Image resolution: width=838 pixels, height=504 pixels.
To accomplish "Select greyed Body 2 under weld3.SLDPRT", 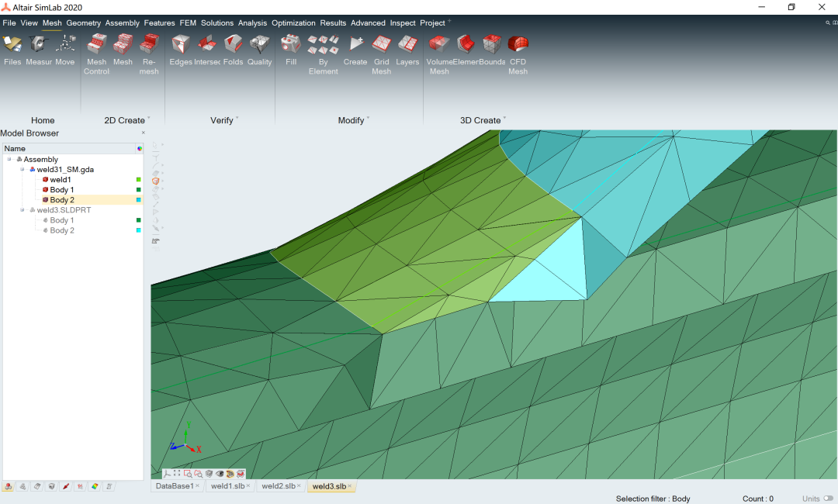I will [x=61, y=230].
